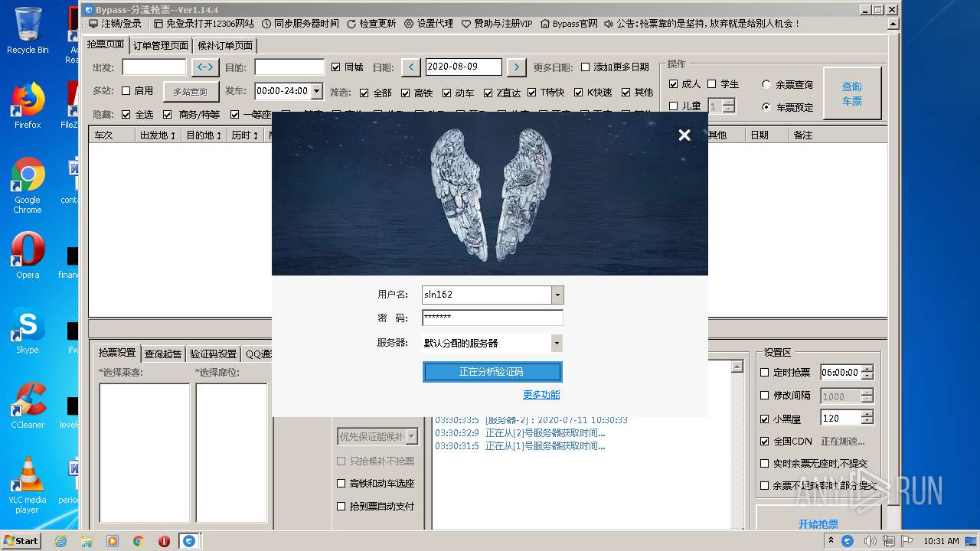Open the 验证码设置 tab
Viewport: 980px width, 551px height.
click(x=214, y=354)
